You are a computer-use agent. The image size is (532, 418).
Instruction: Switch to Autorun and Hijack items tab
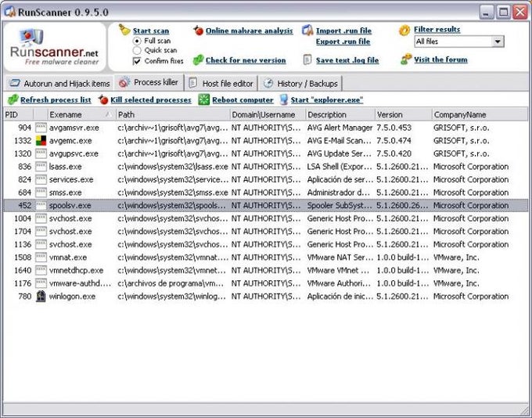[59, 84]
